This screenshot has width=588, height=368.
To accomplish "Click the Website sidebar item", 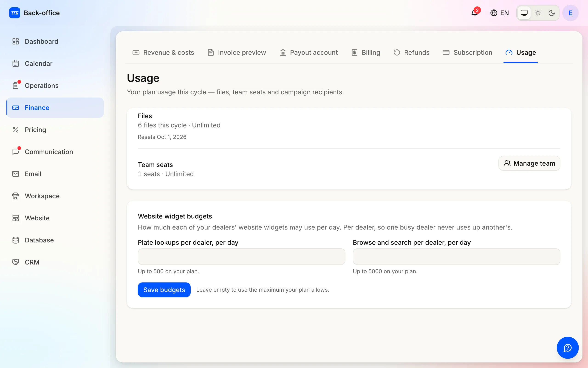I will coord(55,218).
